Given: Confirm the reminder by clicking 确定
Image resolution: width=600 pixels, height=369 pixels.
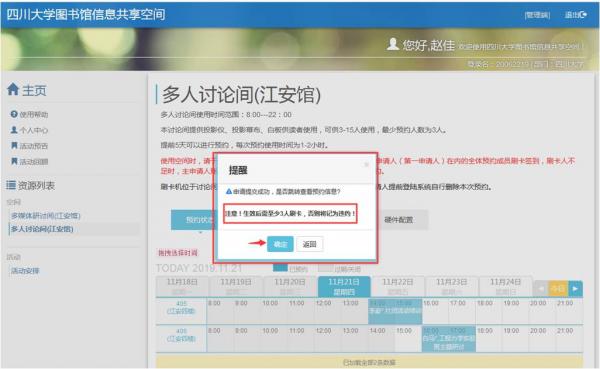Looking at the screenshot, I should click(280, 244).
